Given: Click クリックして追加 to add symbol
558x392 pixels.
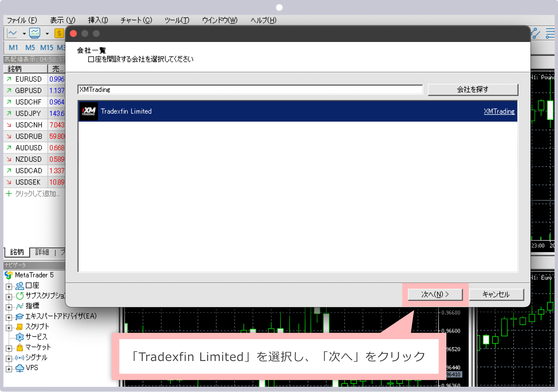Looking at the screenshot, I should [37, 194].
